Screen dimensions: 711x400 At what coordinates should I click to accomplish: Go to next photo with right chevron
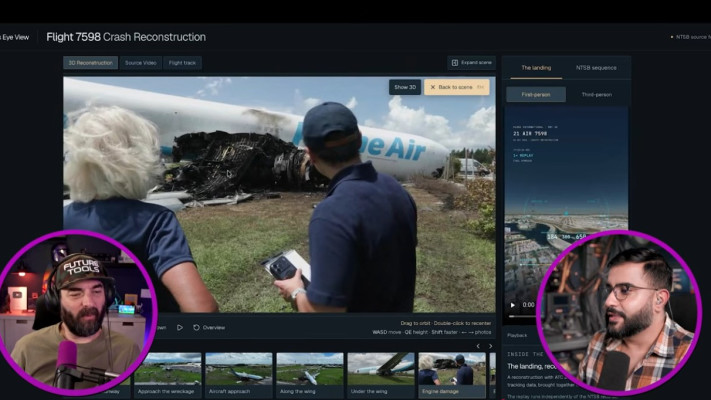490,346
